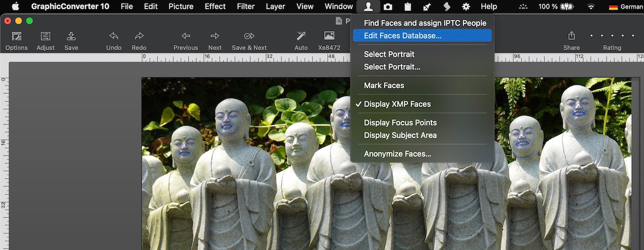Choose Edit Faces Database menu item
This screenshot has width=644, height=250.
402,36
